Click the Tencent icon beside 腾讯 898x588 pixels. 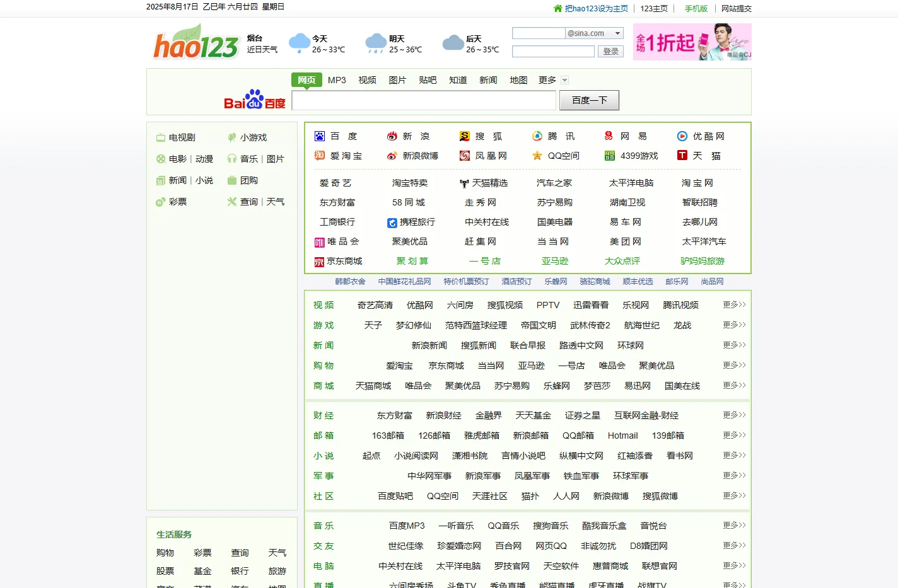tap(537, 136)
